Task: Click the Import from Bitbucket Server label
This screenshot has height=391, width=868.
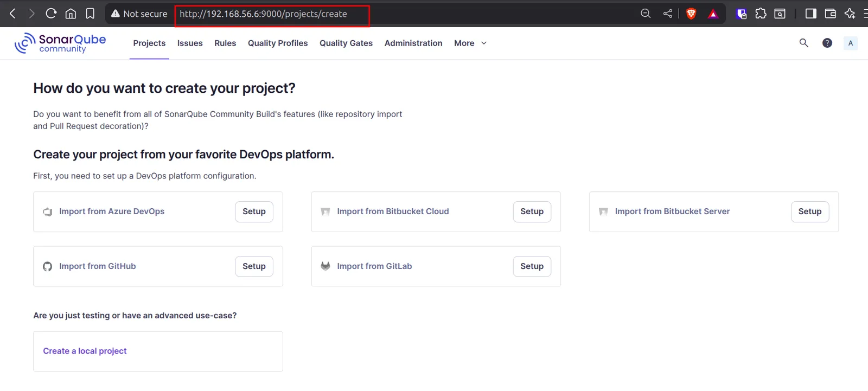Action: coord(672,211)
